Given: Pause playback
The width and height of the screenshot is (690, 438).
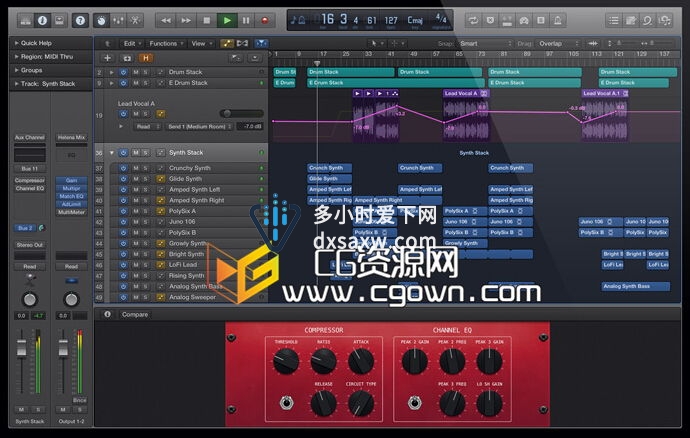Looking at the screenshot, I should [x=246, y=20].
